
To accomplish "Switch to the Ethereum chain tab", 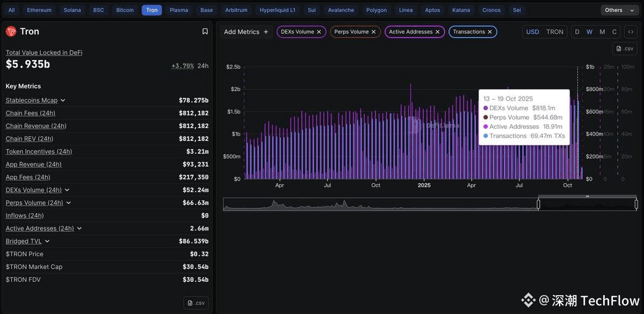I will tap(39, 10).
